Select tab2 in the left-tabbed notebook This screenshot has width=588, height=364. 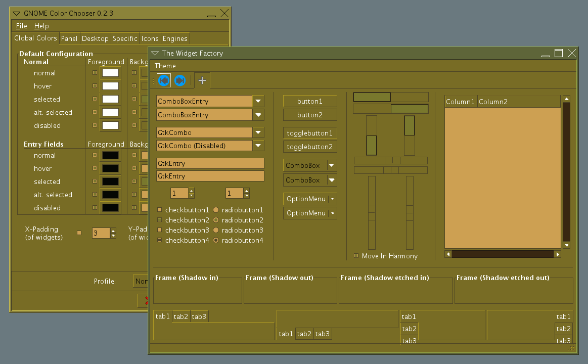tap(409, 329)
